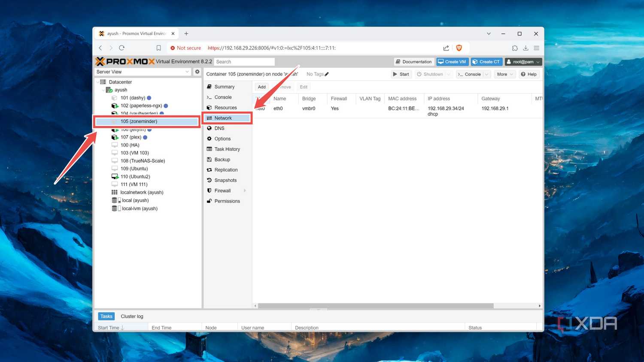The height and width of the screenshot is (362, 644).
Task: Select local-lvm (ayush) storage
Action: tap(140, 208)
